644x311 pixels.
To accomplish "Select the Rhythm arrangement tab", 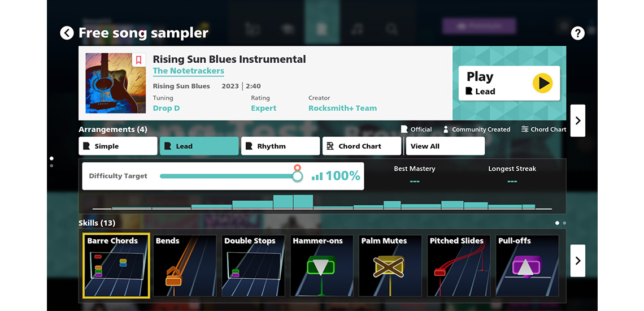I will (x=281, y=146).
